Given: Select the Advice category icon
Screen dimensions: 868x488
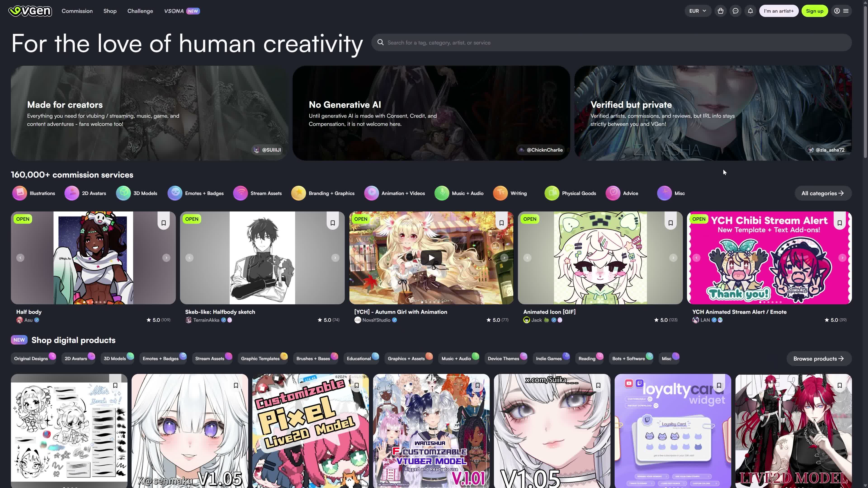Looking at the screenshot, I should (613, 193).
